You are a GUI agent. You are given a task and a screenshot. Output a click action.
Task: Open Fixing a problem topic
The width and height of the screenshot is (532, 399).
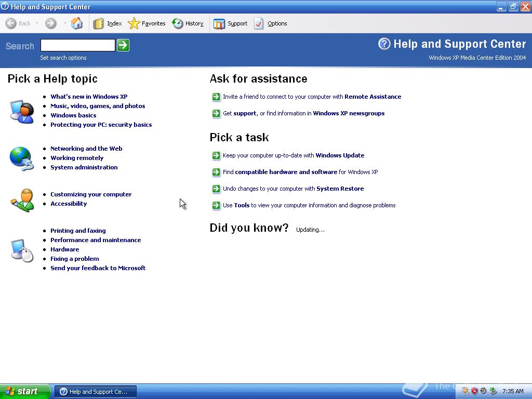[x=75, y=259]
